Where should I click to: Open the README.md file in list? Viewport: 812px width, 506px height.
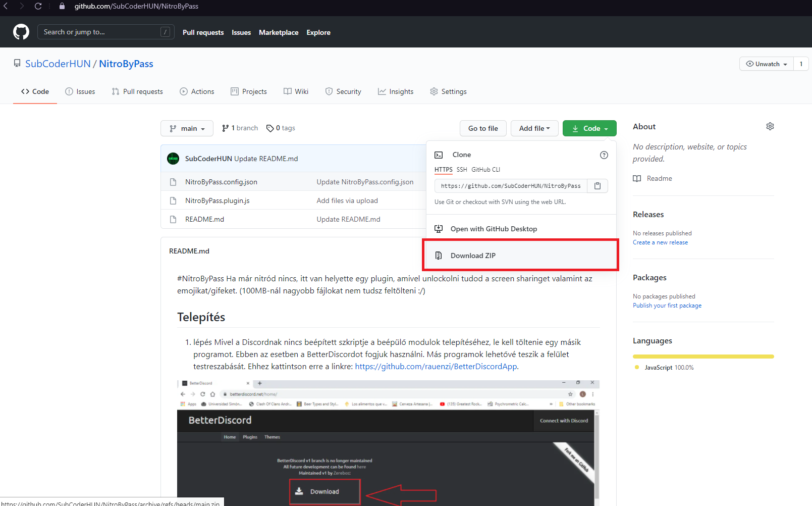(204, 219)
